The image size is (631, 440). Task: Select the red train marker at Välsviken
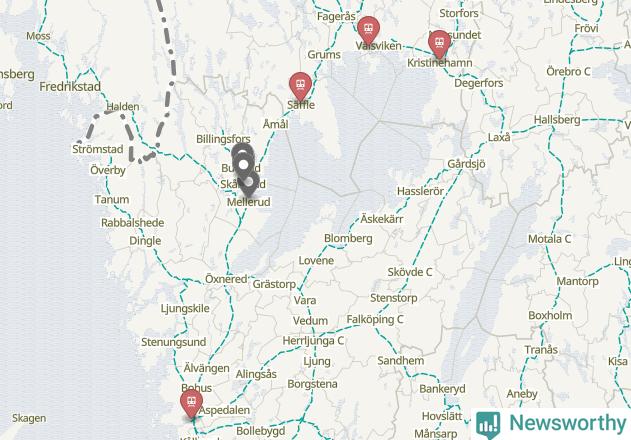click(368, 31)
